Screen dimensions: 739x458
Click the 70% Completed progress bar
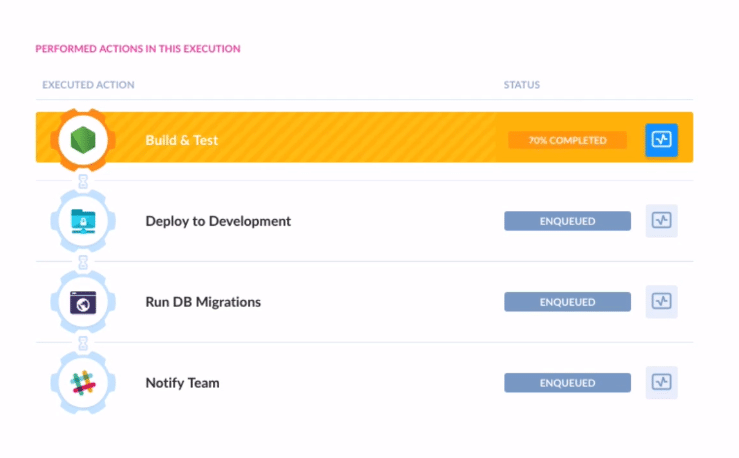pyautogui.click(x=567, y=140)
